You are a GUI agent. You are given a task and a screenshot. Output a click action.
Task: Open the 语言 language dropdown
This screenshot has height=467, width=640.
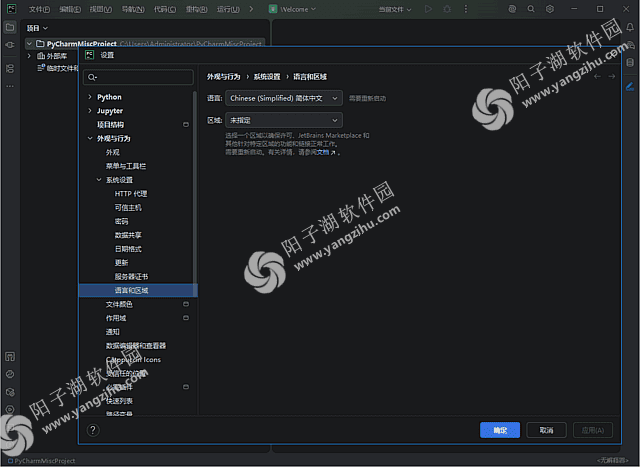[284, 98]
